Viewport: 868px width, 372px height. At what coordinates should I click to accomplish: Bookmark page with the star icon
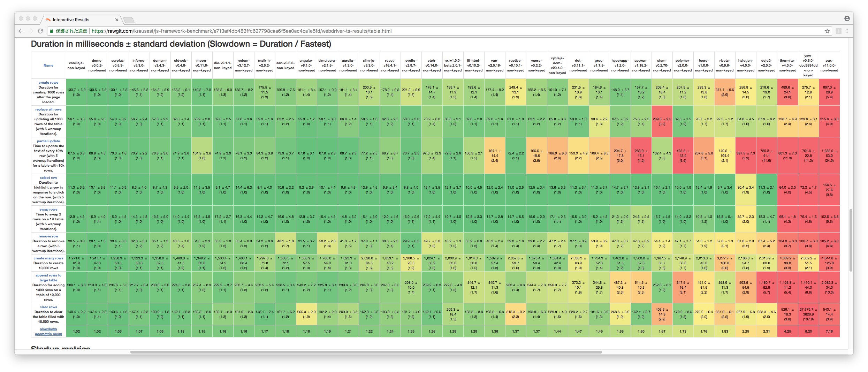(x=827, y=31)
